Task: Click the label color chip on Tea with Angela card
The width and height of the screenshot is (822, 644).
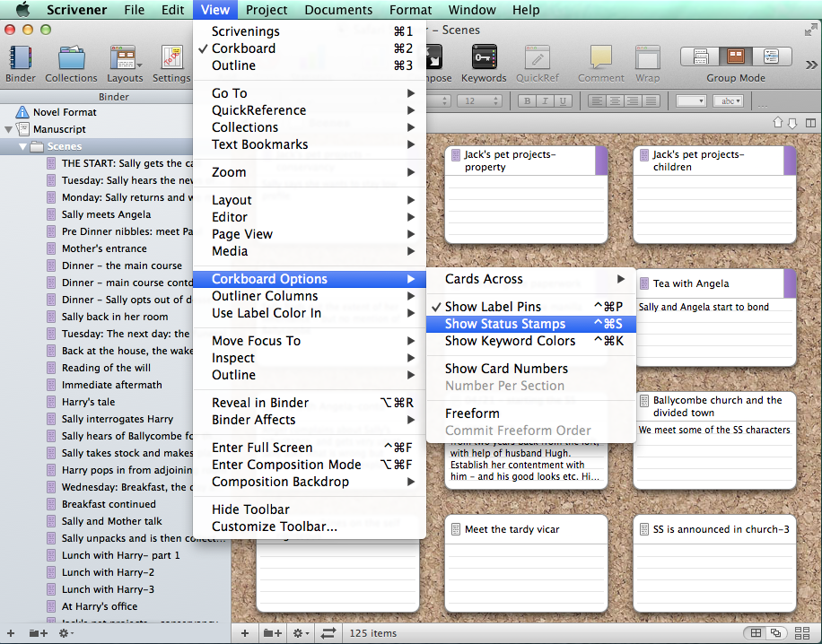Action: coord(790,283)
